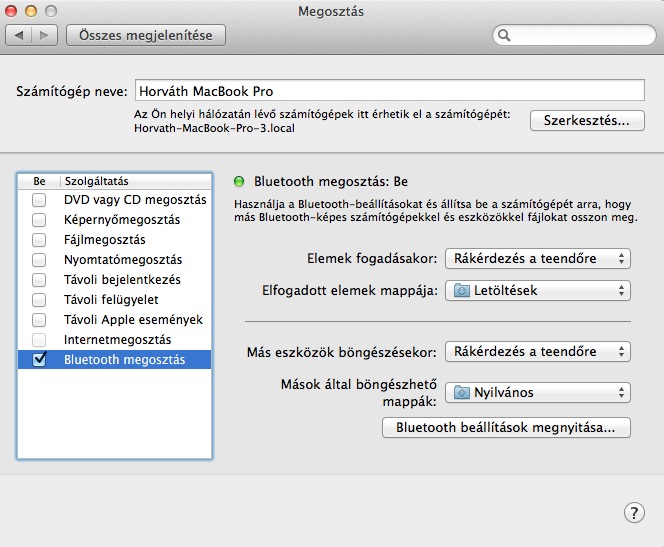664x547 pixels.
Task: Select Távoli felügyelet service row
Action: tap(114, 300)
